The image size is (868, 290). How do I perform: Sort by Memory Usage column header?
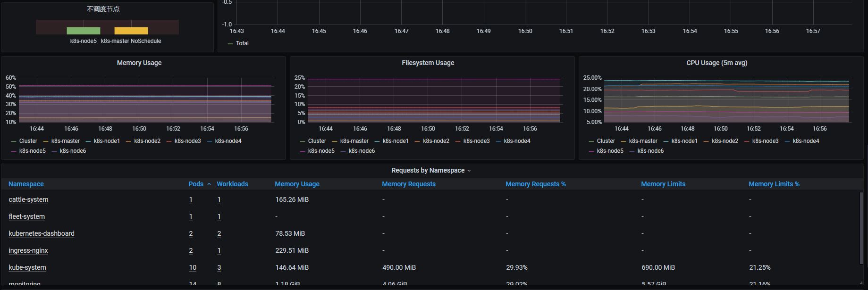[297, 184]
